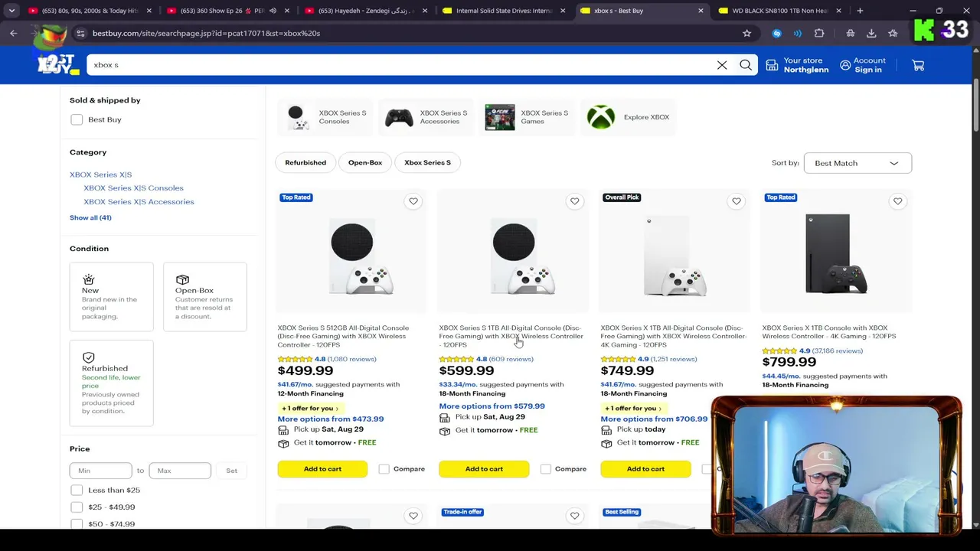Select the New condition option
This screenshot has width=980, height=551.
(111, 297)
